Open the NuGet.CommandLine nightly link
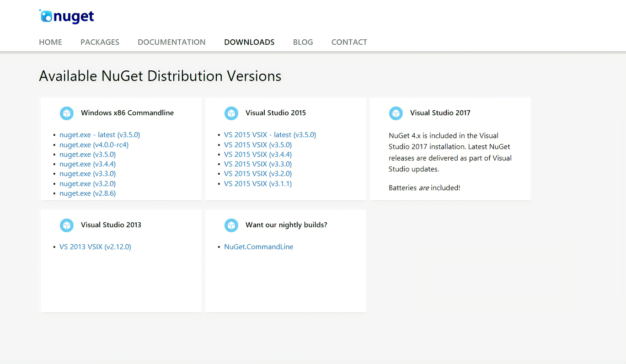 click(x=259, y=247)
